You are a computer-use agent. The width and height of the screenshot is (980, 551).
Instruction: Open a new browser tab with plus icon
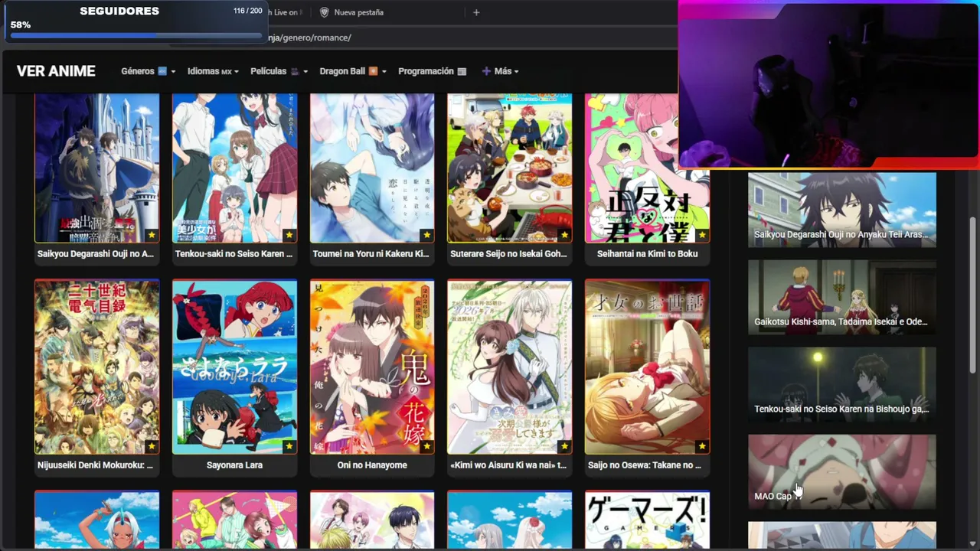476,12
